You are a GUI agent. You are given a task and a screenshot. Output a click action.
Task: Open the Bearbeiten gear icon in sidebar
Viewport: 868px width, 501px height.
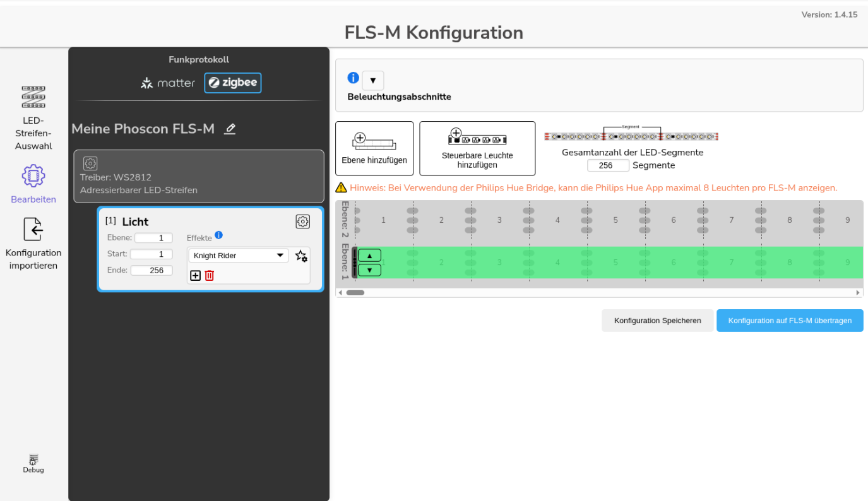[33, 176]
